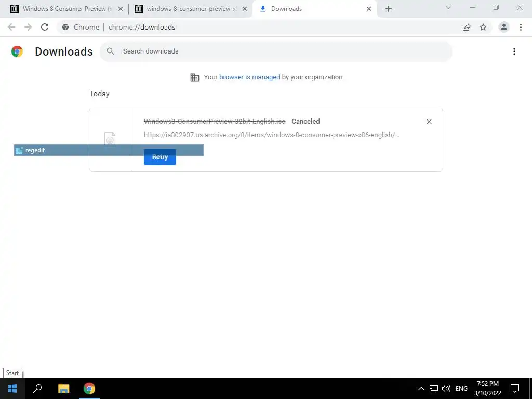Open taskbar search magnifier

click(x=37, y=389)
